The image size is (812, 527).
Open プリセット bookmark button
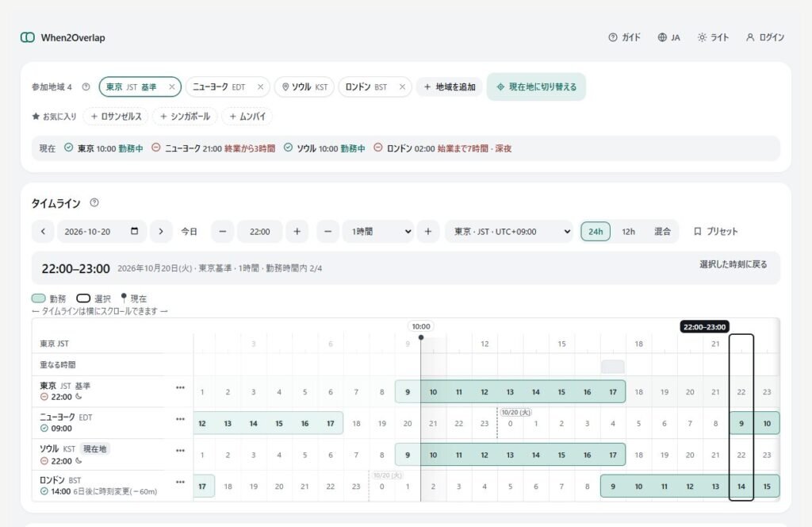click(x=715, y=232)
